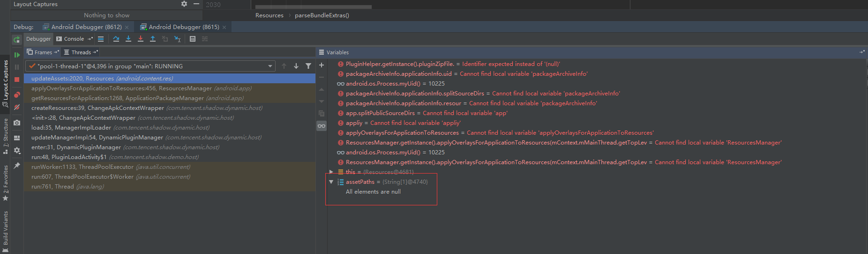Select frame run:48, PluginLoadActivity$1
The width and height of the screenshot is (868, 254).
[x=170, y=157]
